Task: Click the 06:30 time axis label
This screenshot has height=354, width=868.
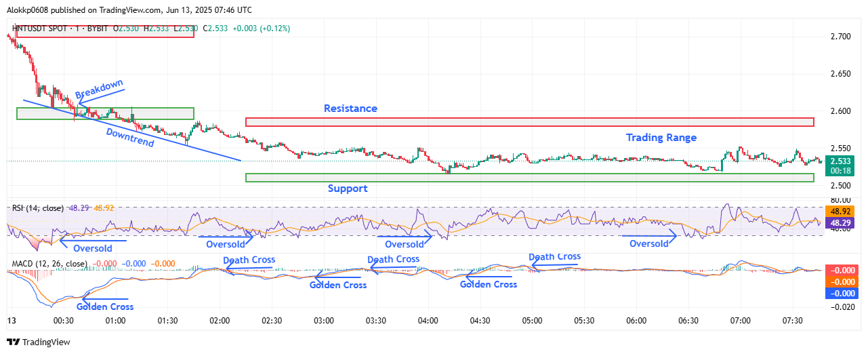Action: 689,320
